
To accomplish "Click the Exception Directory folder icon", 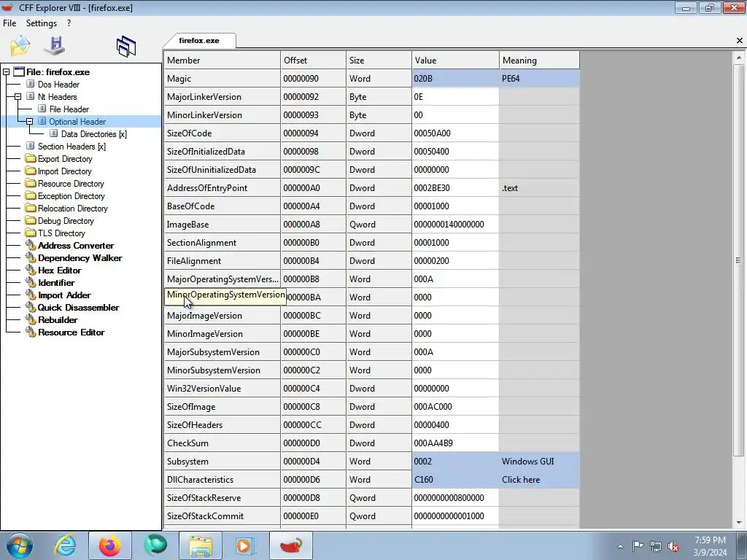I will pos(31,195).
